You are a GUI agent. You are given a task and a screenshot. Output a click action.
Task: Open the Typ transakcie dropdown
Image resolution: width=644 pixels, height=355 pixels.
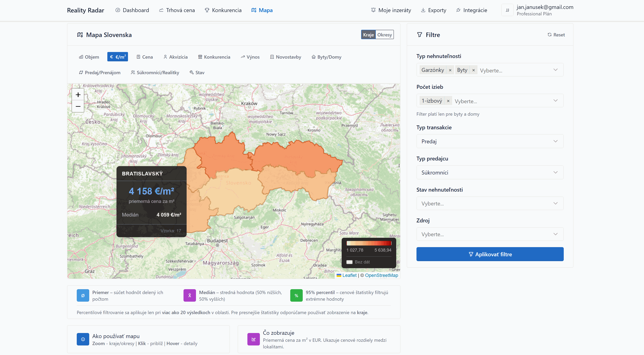pos(490,141)
